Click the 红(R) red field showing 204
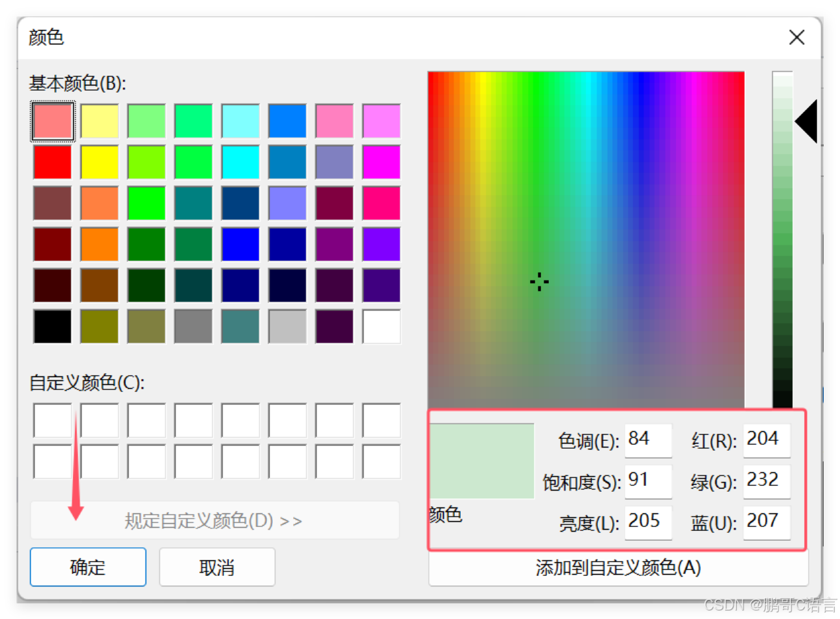Image resolution: width=840 pixels, height=619 pixels. tap(767, 440)
